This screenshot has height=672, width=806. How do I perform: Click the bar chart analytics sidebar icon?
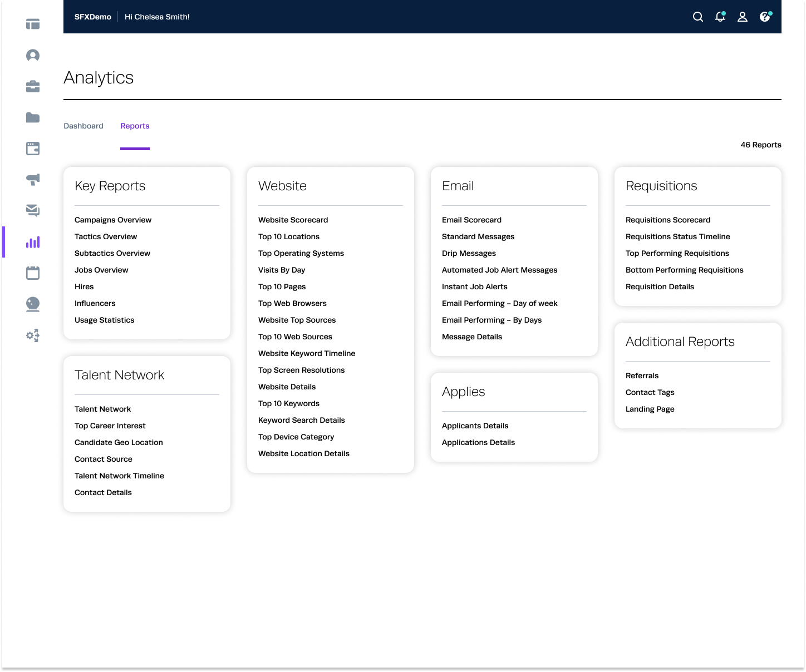(x=33, y=242)
